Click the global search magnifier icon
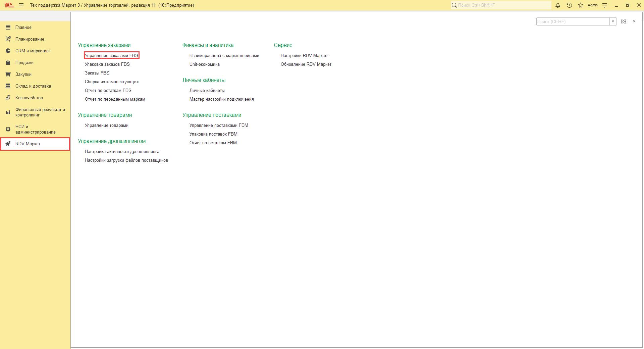The image size is (644, 349). click(x=454, y=5)
